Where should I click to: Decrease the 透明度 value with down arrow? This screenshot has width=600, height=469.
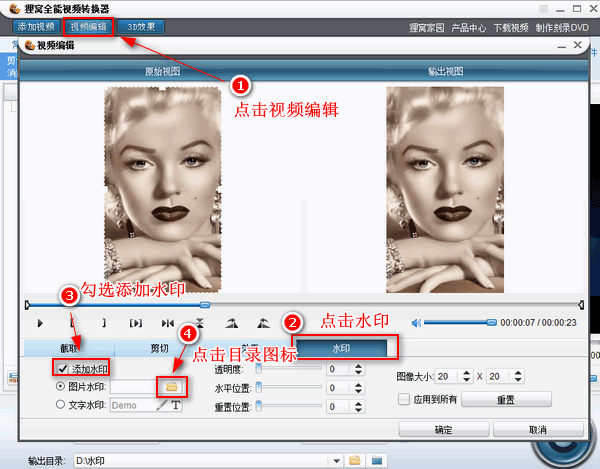tap(358, 372)
